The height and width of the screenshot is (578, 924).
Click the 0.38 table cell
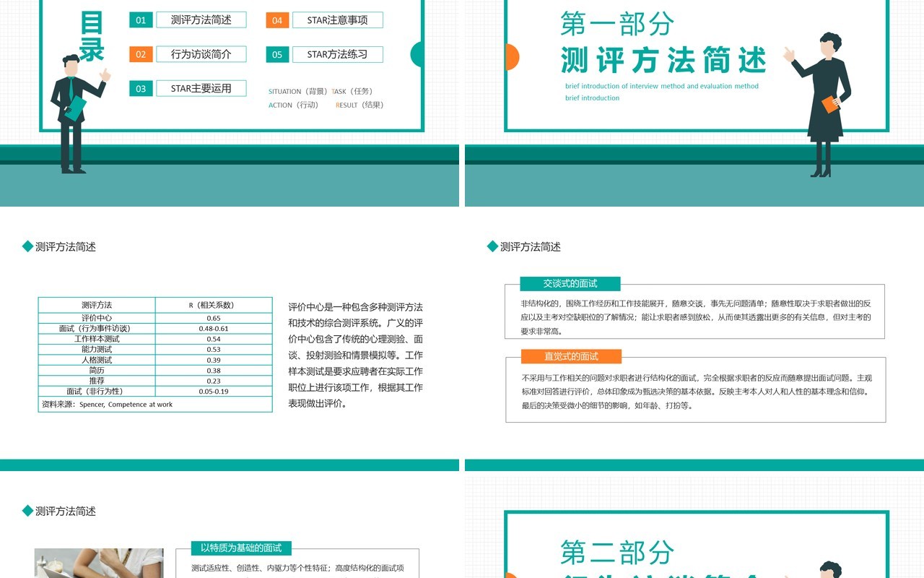[x=214, y=370]
